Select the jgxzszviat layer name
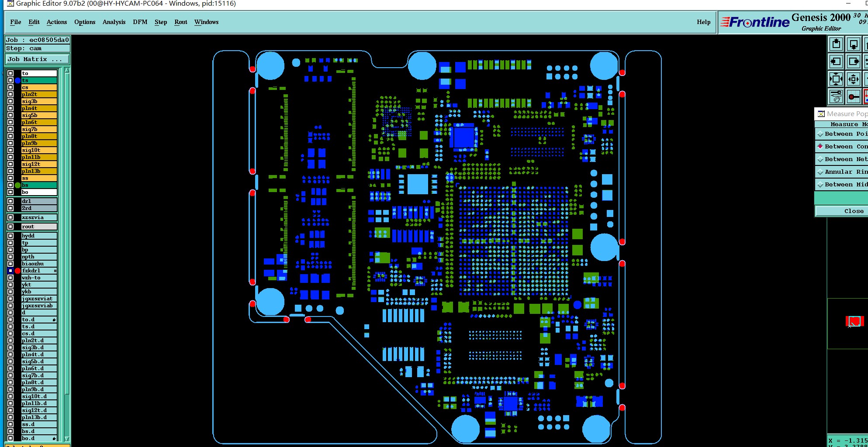The width and height of the screenshot is (868, 447). coord(39,299)
